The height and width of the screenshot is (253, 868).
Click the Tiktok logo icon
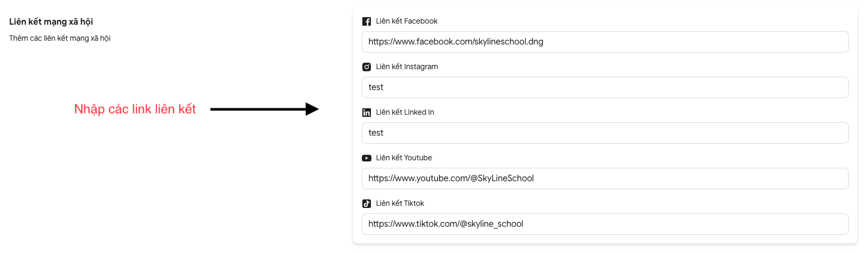[x=367, y=204]
